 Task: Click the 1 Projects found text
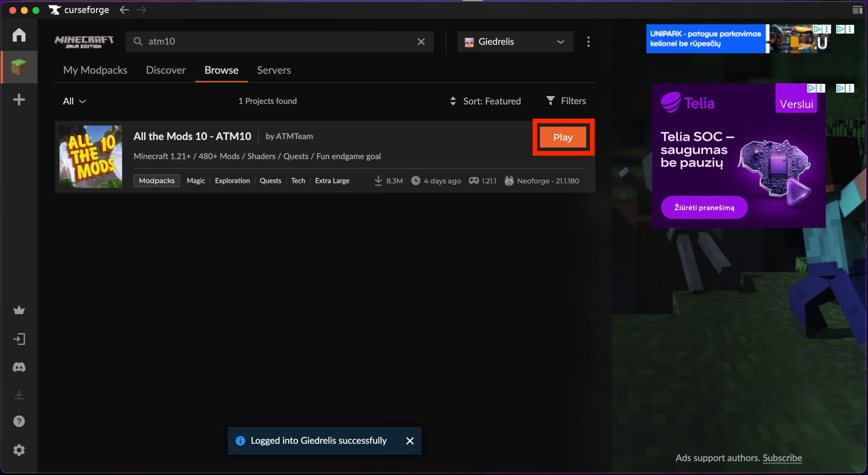click(x=268, y=101)
